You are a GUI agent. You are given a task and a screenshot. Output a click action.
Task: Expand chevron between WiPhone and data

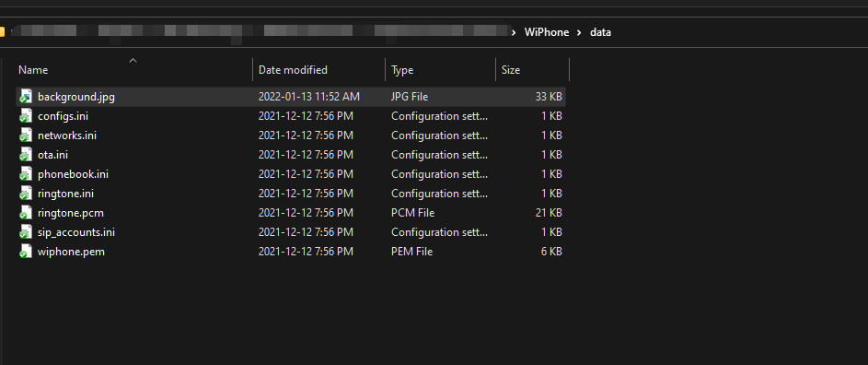pos(579,32)
